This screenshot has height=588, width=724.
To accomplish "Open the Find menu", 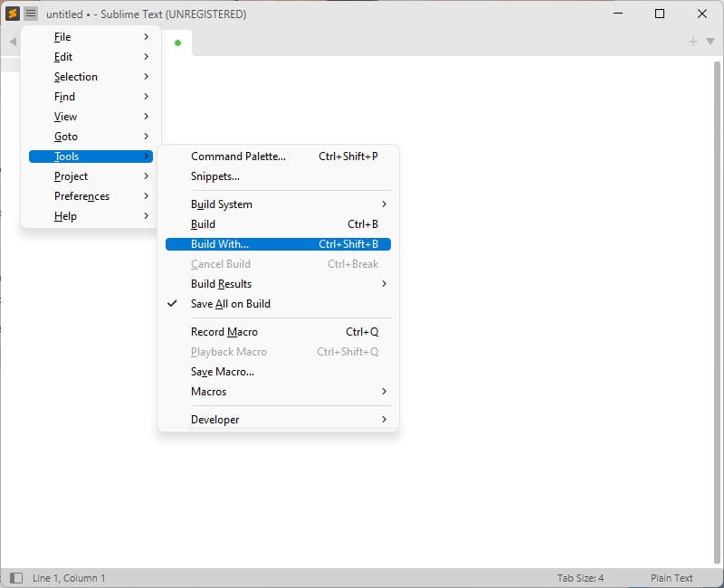I will (x=90, y=97).
